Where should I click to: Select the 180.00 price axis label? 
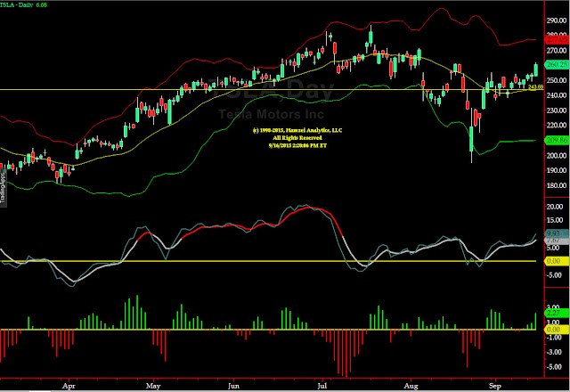[557, 185]
